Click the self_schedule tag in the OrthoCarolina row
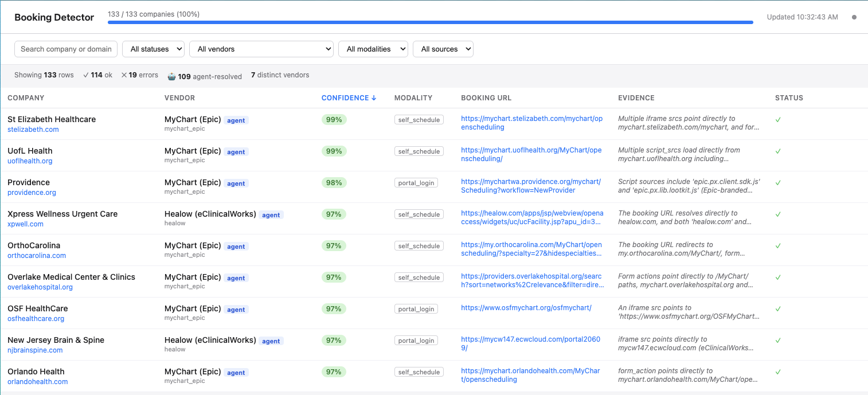The width and height of the screenshot is (868, 395). [419, 246]
